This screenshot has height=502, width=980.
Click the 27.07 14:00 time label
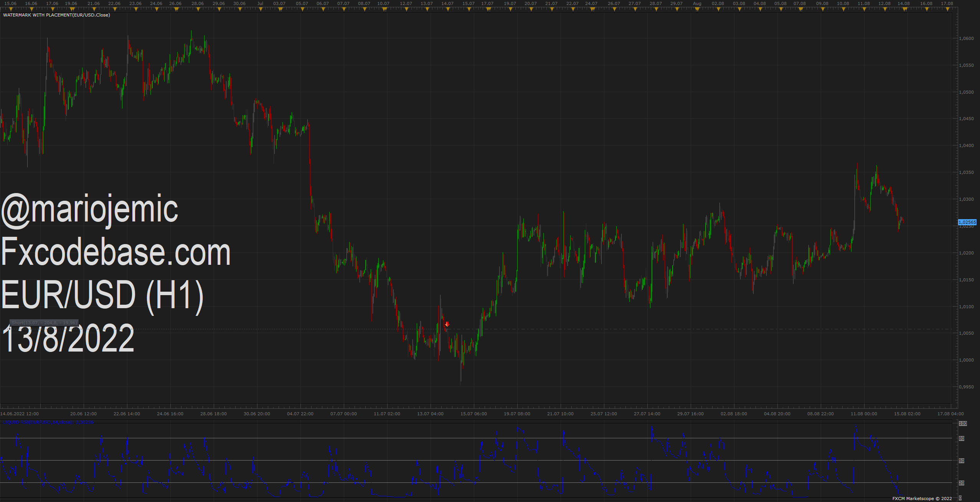click(x=647, y=414)
